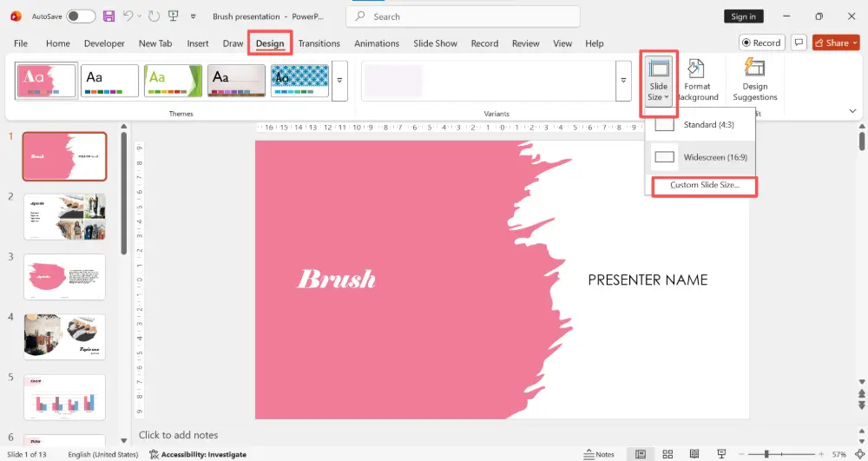Switch to Slide Sorter view icon
The height and width of the screenshot is (461, 868).
tap(667, 454)
